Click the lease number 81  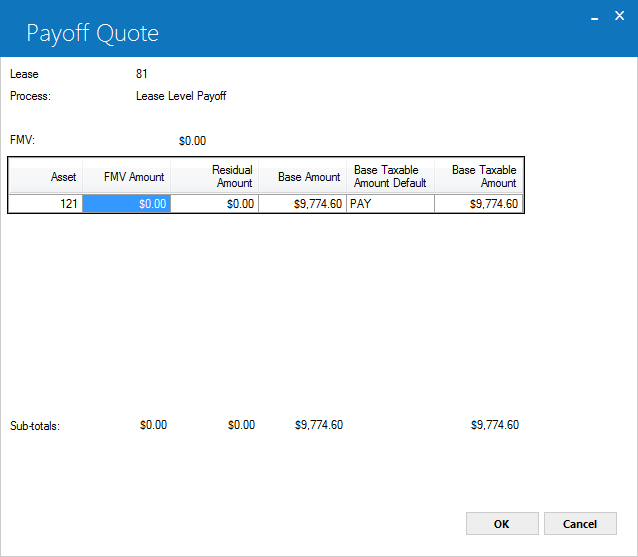[x=142, y=74]
